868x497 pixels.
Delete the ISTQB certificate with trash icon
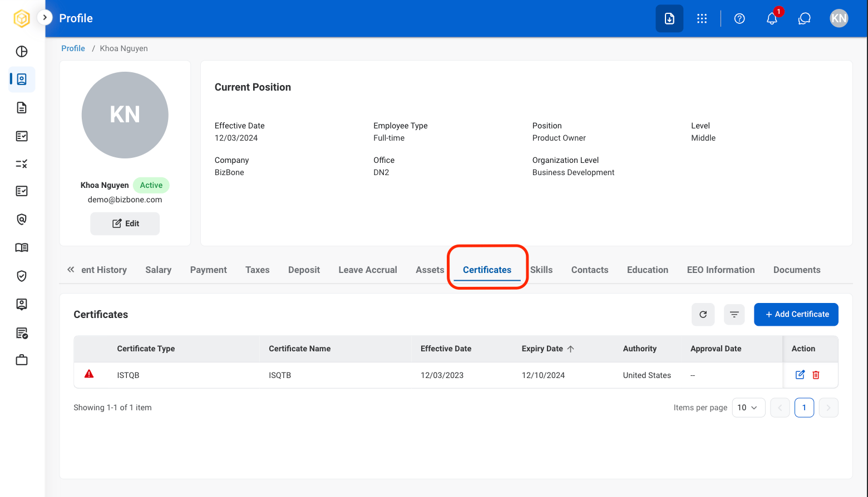pos(816,375)
